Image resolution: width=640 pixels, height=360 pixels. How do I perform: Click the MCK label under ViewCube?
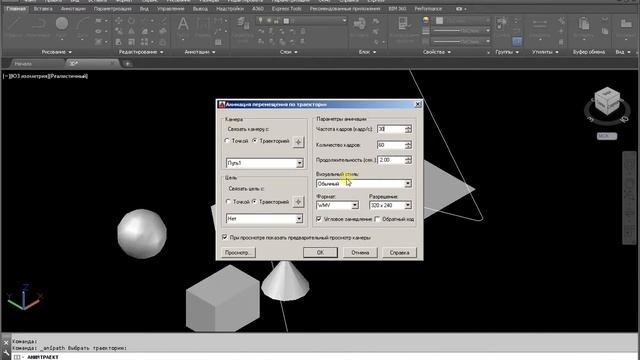(x=607, y=136)
